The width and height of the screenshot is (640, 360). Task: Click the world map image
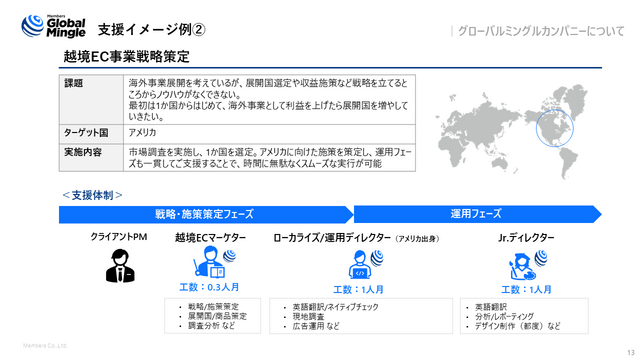click(x=512, y=131)
